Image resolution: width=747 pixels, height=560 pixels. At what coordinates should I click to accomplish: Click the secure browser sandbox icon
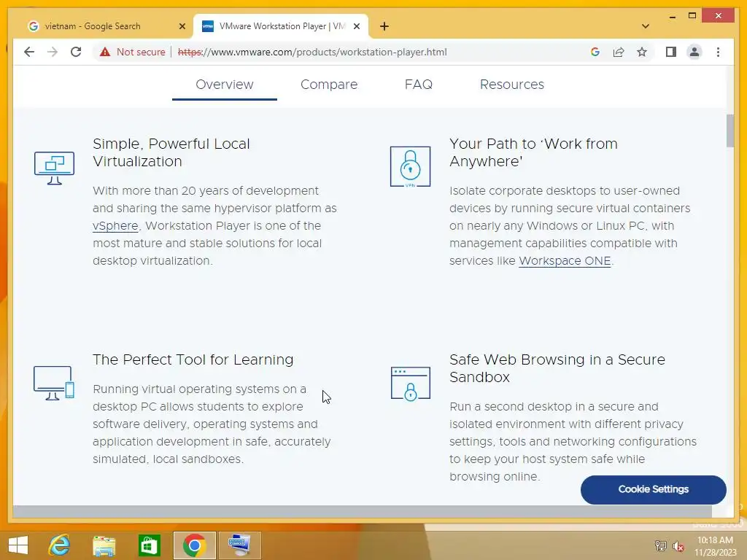pos(410,384)
